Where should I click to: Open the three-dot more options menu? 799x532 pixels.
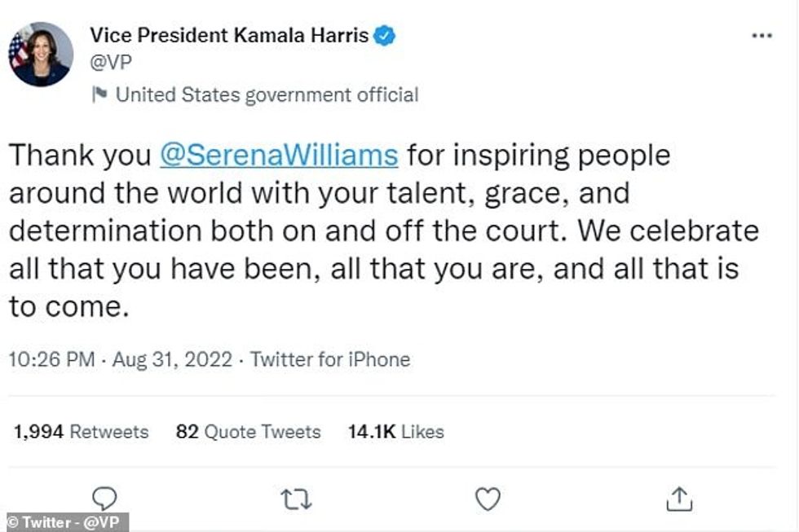pos(761,36)
